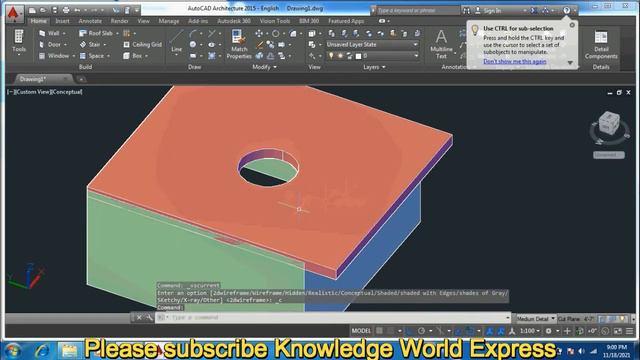Click the new drawing tab plus button
Screen dimensions: 640x360
point(81,79)
